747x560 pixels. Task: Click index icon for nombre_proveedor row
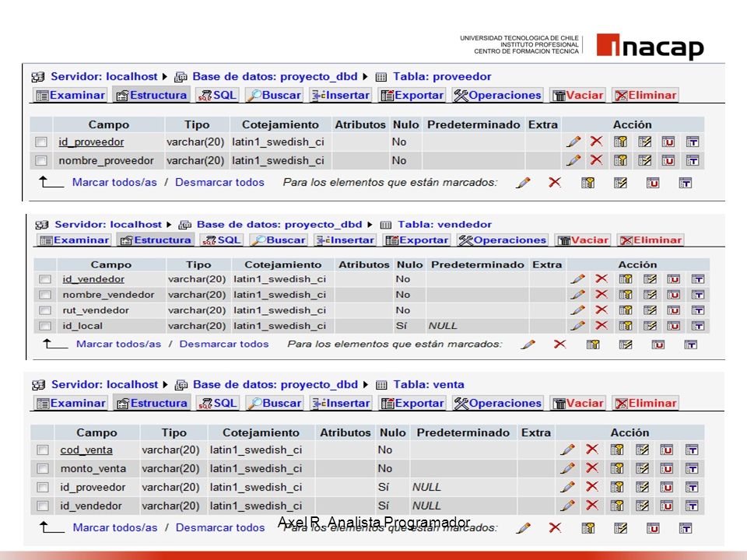click(x=644, y=160)
